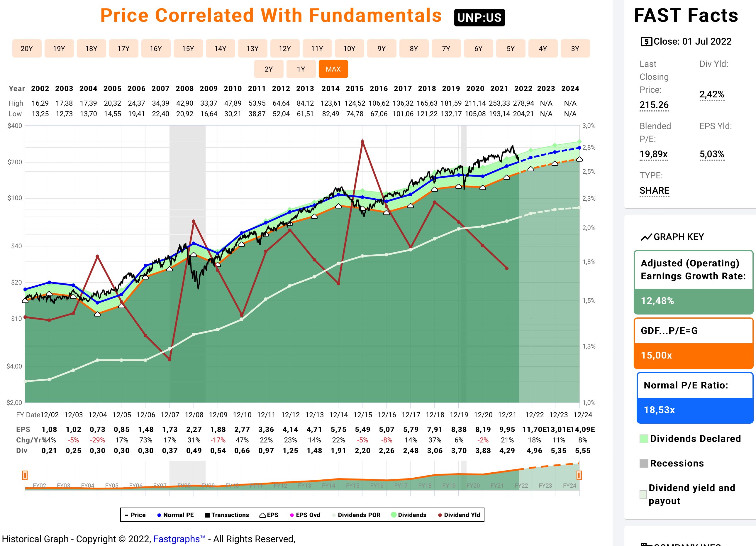Select the 10Y time range
756x546 pixels.
tap(349, 49)
